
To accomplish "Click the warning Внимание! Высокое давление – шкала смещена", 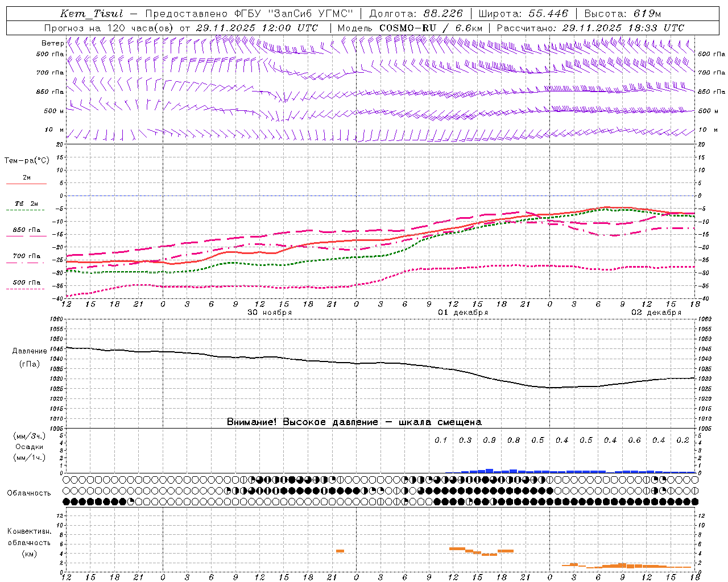I will coord(354,422).
